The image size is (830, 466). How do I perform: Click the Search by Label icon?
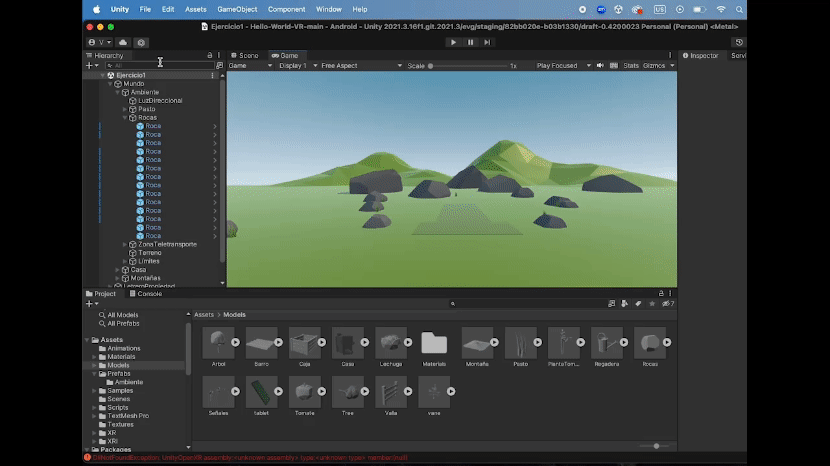(638, 304)
